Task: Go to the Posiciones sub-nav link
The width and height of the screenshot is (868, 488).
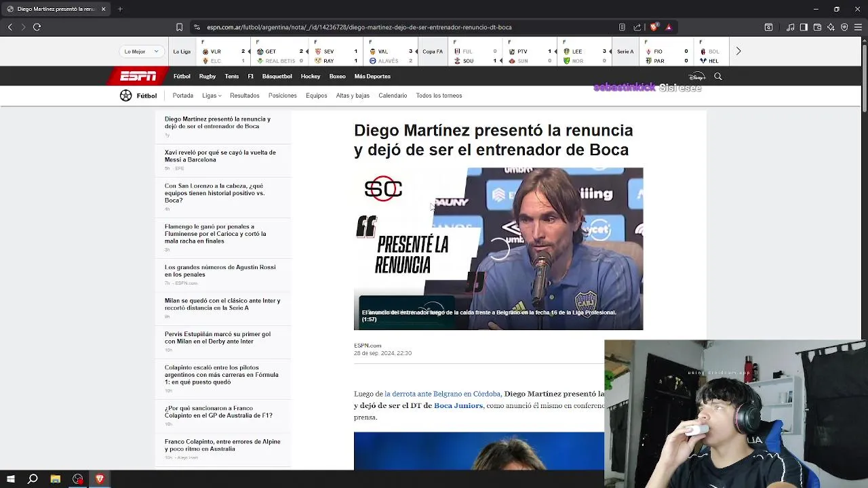Action: pyautogui.click(x=283, y=96)
